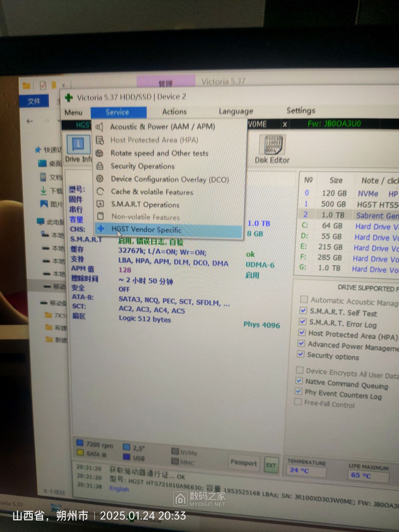Open Cache & volatile Features entry
This screenshot has height=532, width=399.
pos(152,192)
